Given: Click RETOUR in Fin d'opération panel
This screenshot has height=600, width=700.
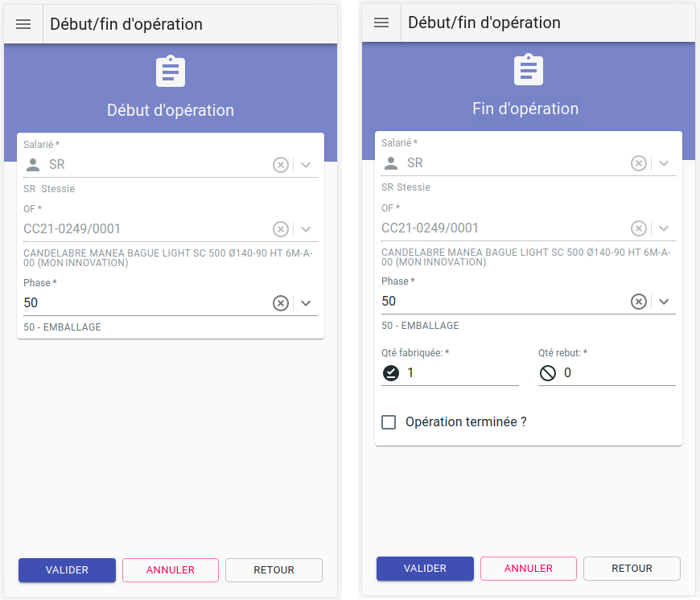Looking at the screenshot, I should click(x=632, y=569).
